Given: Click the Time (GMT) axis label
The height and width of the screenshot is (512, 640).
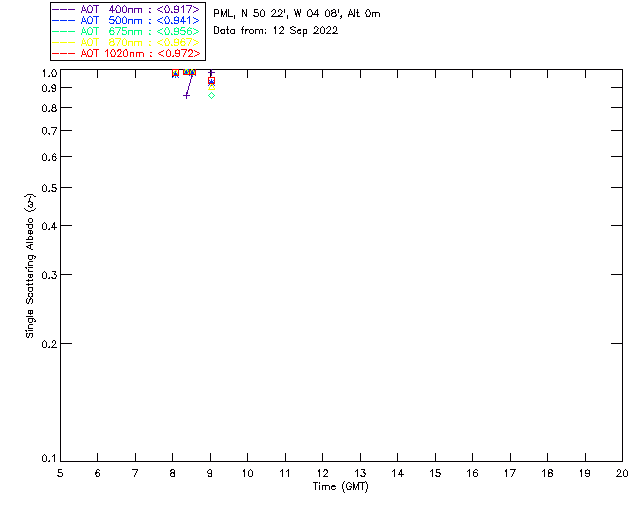Looking at the screenshot, I should click(341, 486).
